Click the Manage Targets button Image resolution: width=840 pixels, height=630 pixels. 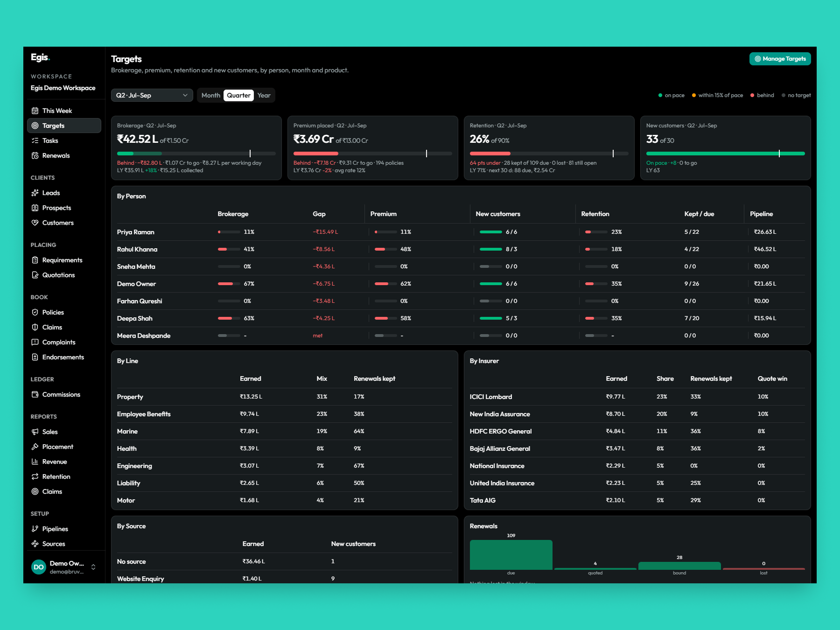tap(780, 59)
